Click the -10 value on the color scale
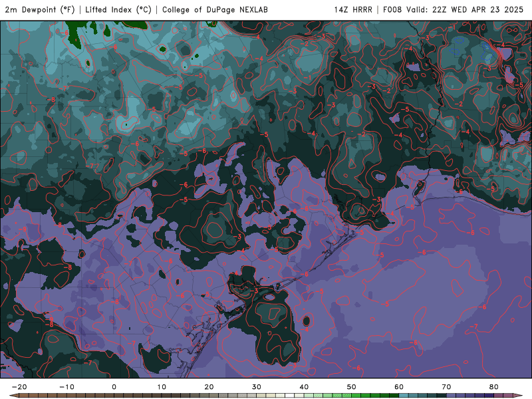 tap(66, 387)
